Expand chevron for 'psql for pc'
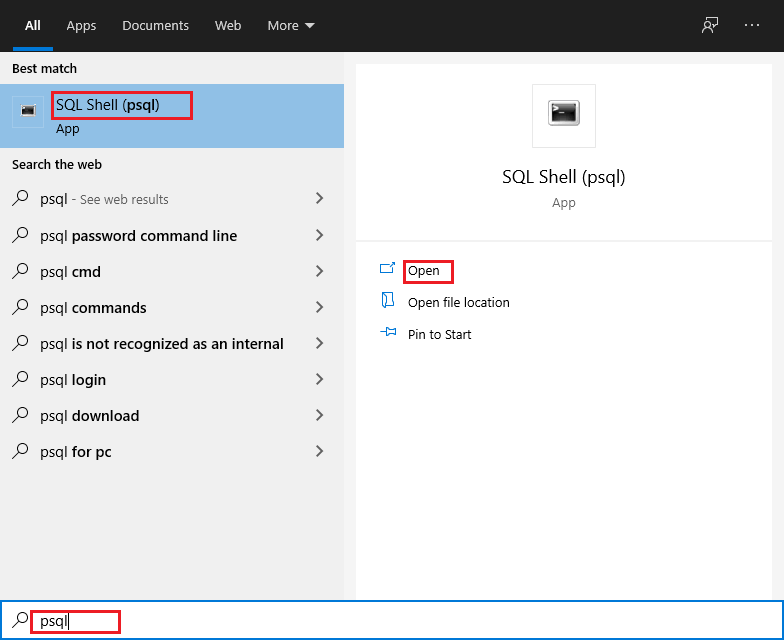The image size is (784, 640). point(320,451)
